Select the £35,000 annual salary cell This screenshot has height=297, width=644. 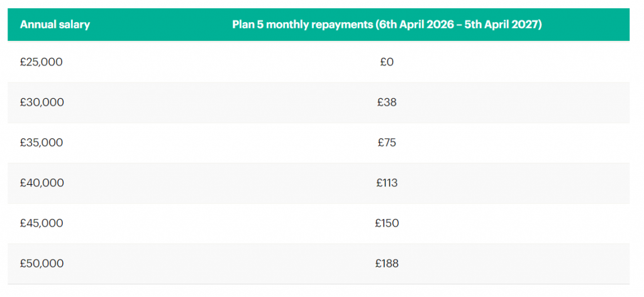[42, 142]
